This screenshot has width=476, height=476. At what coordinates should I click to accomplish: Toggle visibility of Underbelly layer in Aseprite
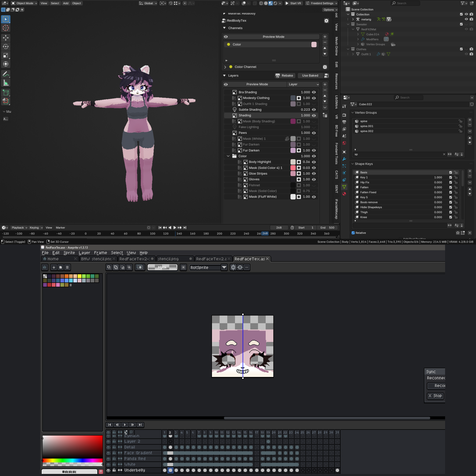coord(108,470)
